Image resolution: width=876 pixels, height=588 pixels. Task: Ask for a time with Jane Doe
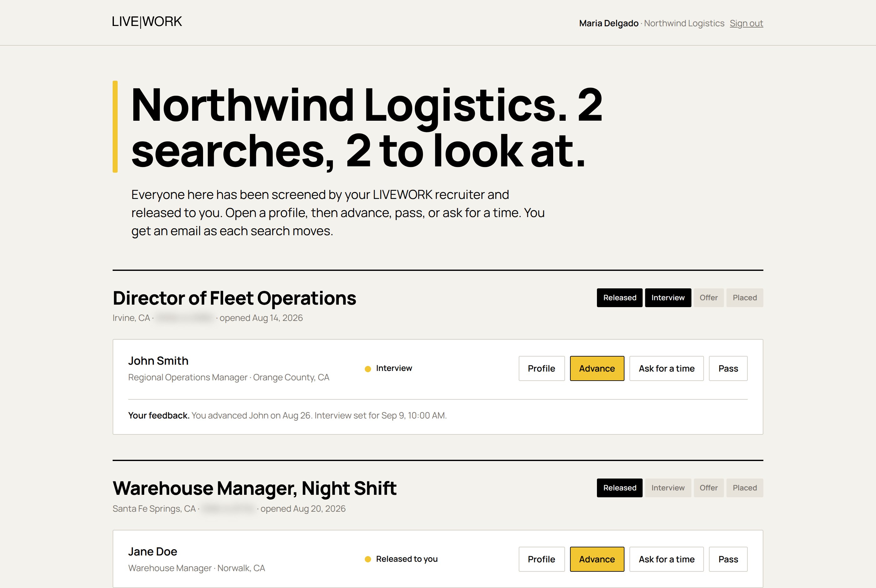click(666, 559)
